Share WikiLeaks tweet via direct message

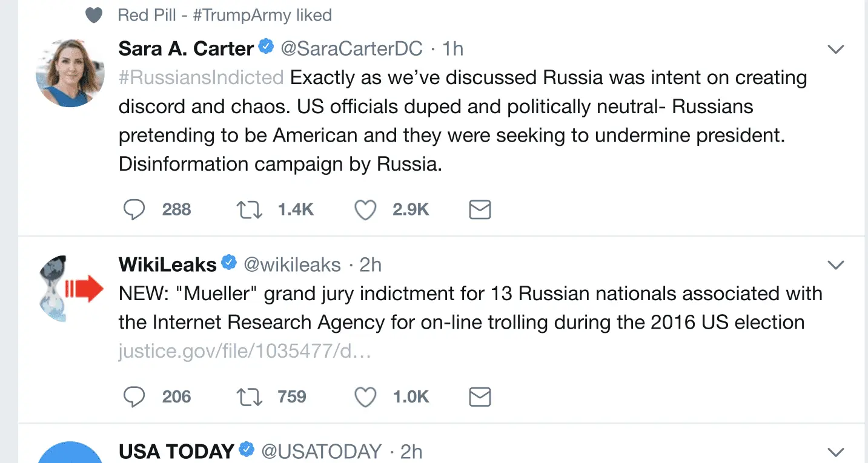(480, 397)
